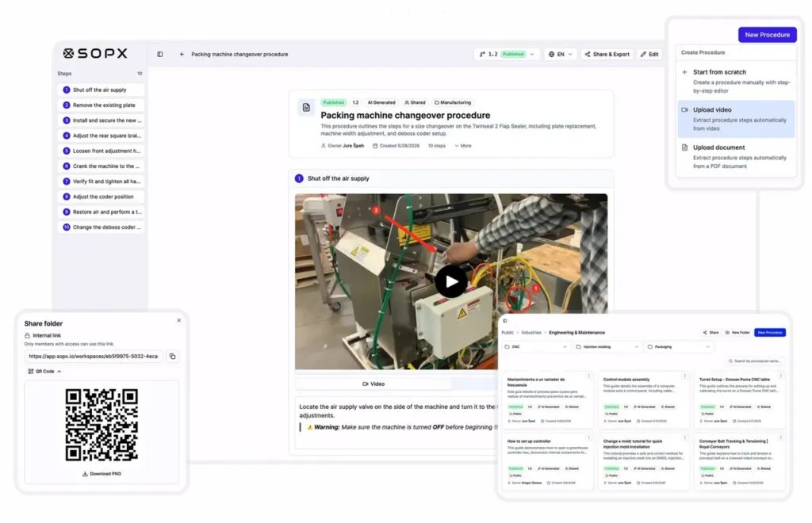Select step 8 Adjust the coder position
This screenshot has height=523, width=812.
point(101,197)
